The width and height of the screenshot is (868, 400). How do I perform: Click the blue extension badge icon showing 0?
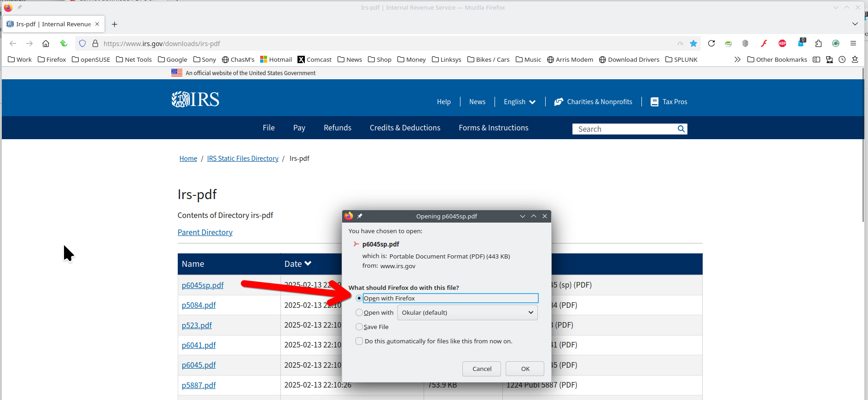pos(801,43)
